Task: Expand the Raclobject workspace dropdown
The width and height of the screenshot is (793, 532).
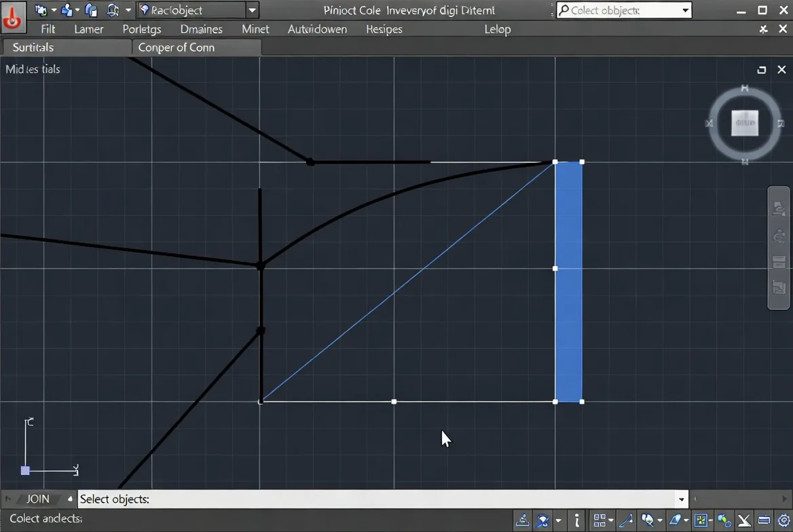Action: (x=252, y=10)
